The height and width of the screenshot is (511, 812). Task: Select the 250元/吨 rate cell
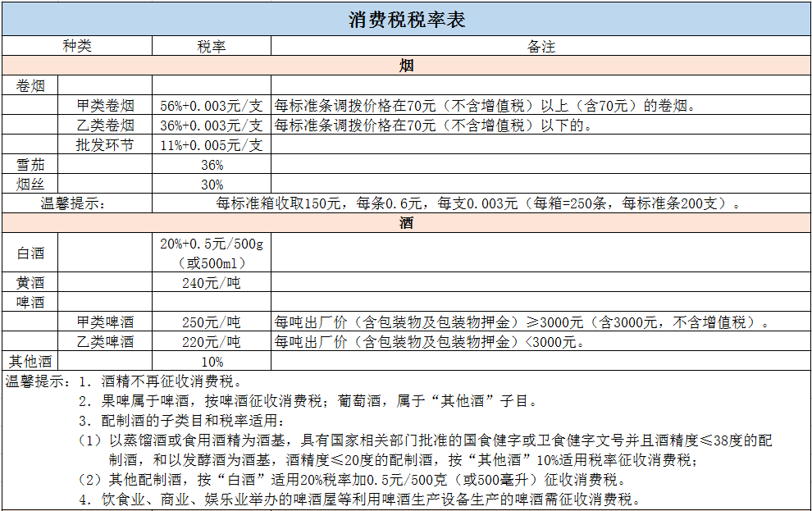pos(212,322)
